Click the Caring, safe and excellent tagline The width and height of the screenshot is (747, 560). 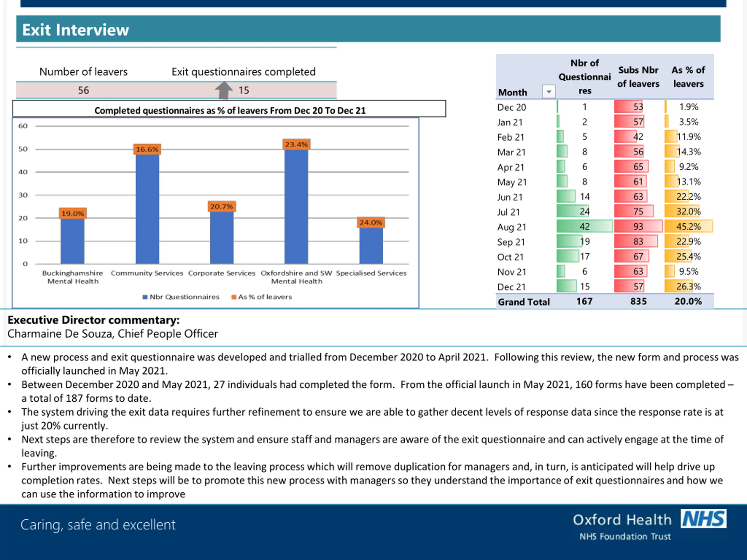pos(98,524)
